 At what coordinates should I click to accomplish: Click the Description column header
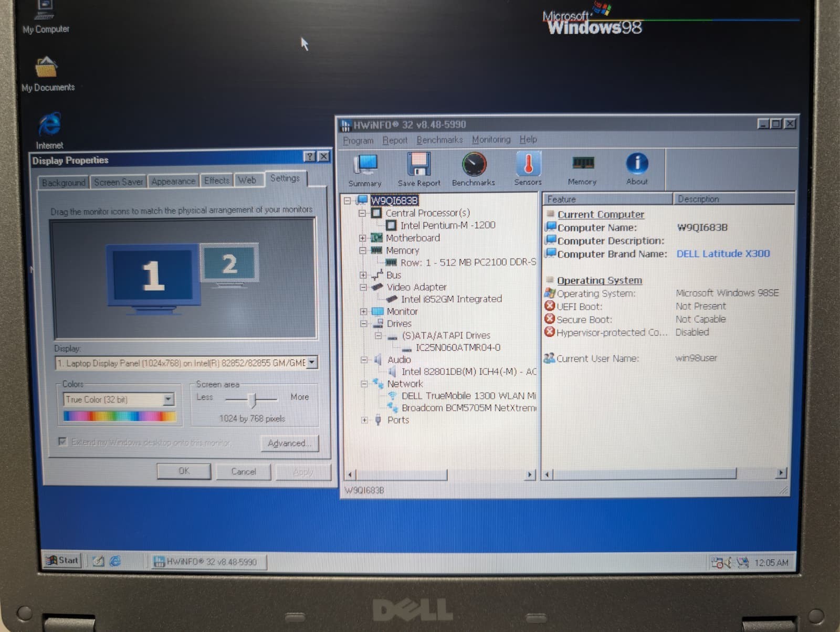point(734,199)
